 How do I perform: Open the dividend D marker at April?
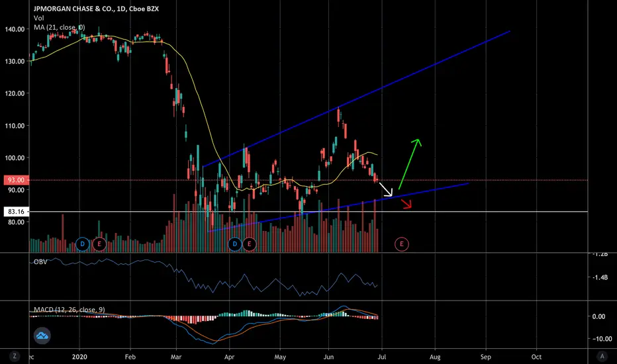point(235,244)
